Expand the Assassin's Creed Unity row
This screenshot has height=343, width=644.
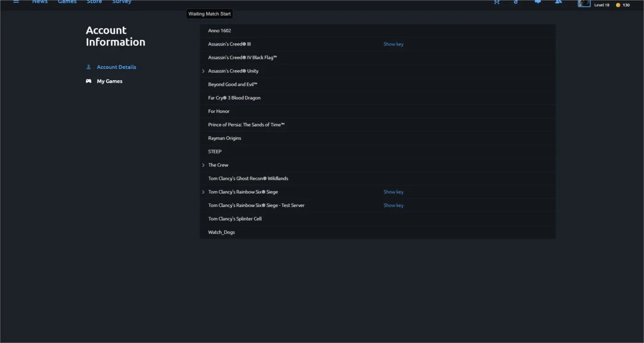[x=203, y=71]
